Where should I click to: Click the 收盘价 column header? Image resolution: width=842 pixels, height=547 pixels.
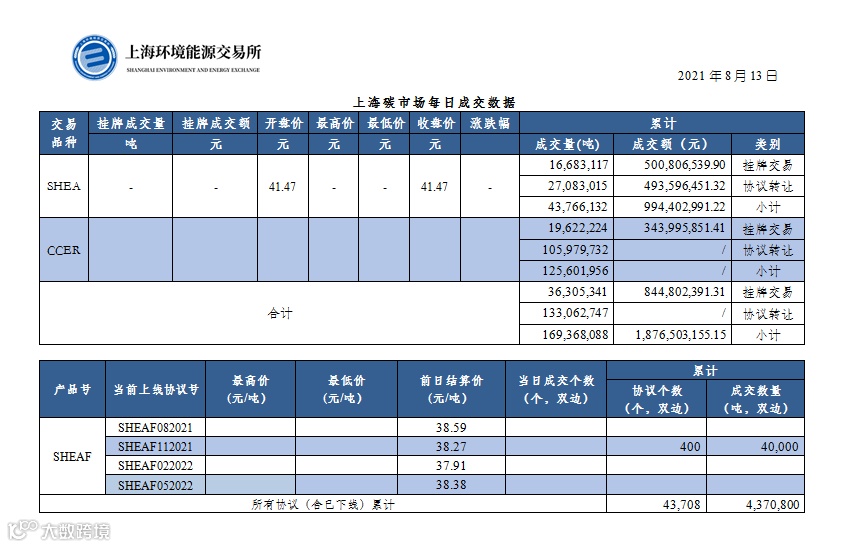(x=435, y=123)
